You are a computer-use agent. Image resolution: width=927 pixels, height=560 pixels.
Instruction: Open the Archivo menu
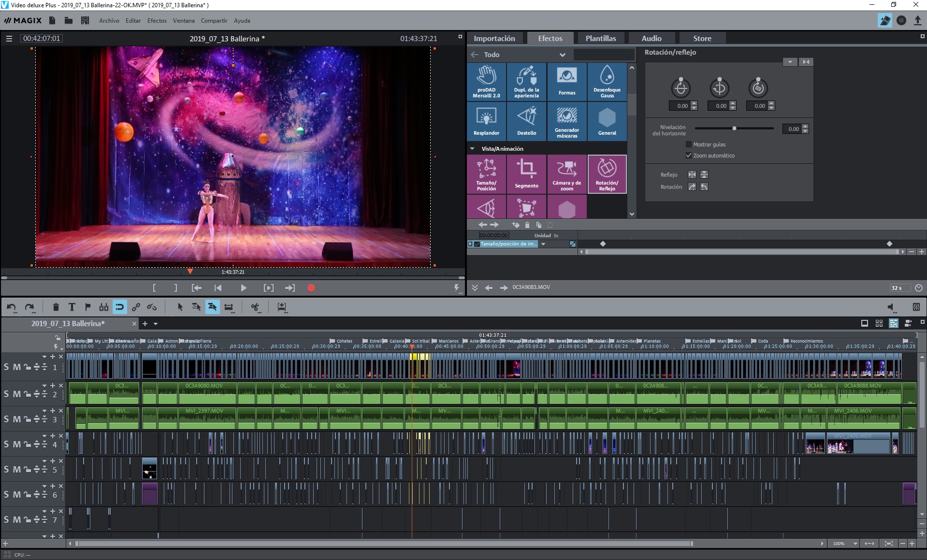[x=109, y=21]
